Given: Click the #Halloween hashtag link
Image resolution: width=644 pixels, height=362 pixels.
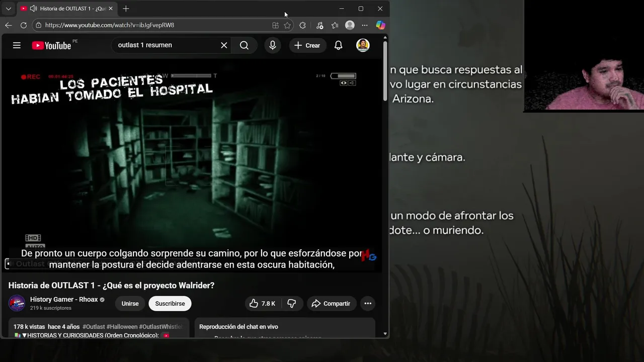Looking at the screenshot, I should 122,327.
